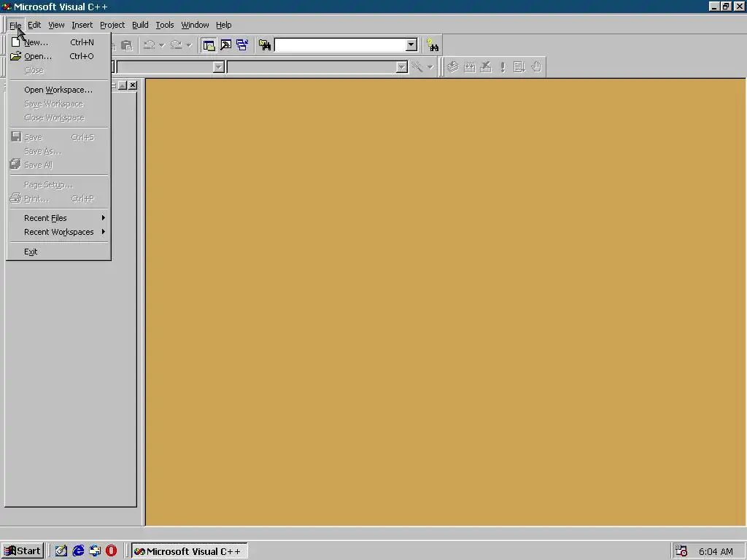The image size is (747, 560).
Task: Open the Project menu
Action: (x=112, y=25)
